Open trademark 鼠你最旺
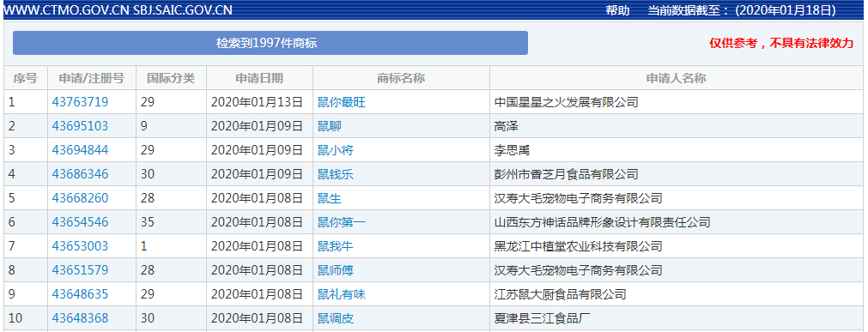This screenshot has height=332, width=868. tap(342, 102)
